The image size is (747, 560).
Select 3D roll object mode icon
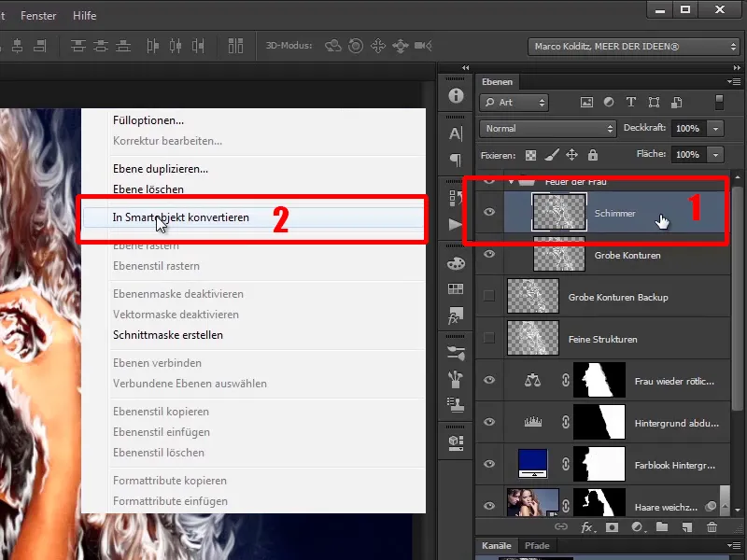[x=356, y=46]
